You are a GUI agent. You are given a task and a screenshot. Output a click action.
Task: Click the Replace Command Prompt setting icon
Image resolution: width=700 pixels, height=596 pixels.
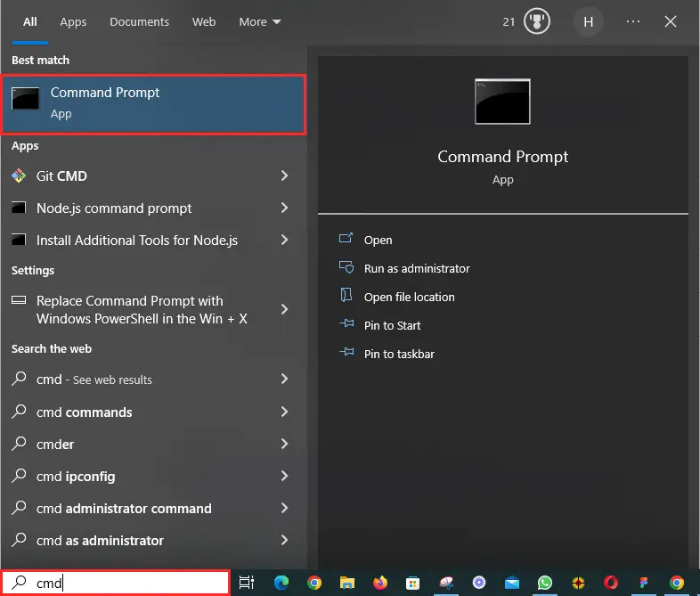19,300
